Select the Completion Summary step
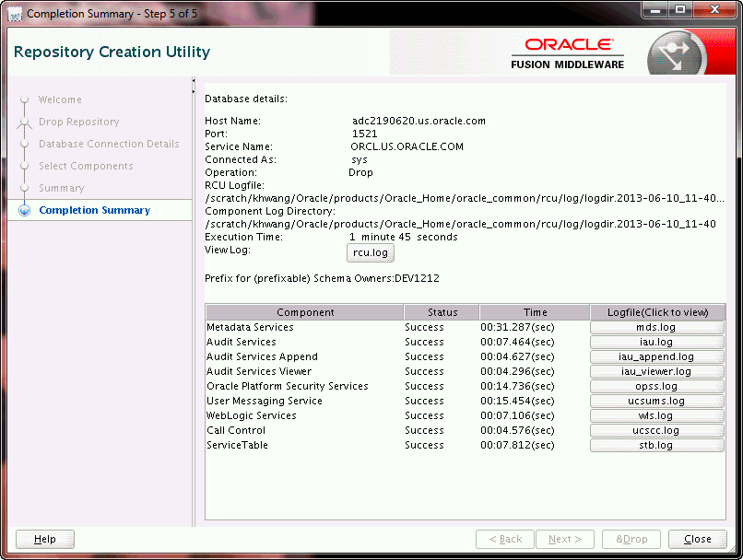Screen dimensions: 743x560 pyautogui.click(x=95, y=210)
